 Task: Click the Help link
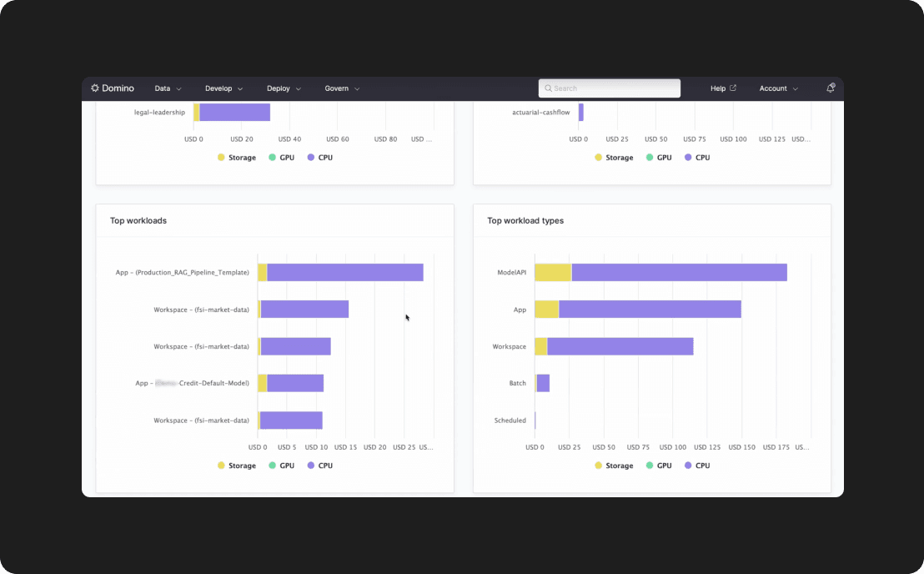pos(718,88)
